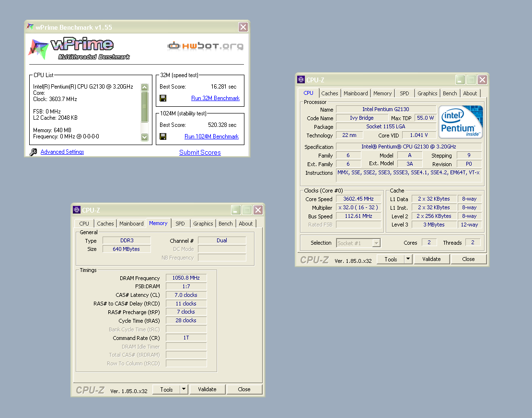532x418 pixels.
Task: Open Caches tab in memory CPU-Z window
Action: tap(105, 224)
